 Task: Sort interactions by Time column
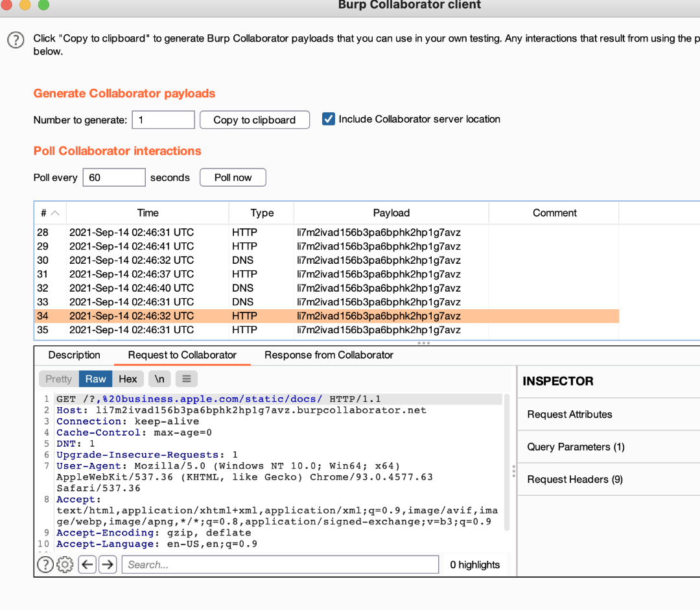(148, 213)
